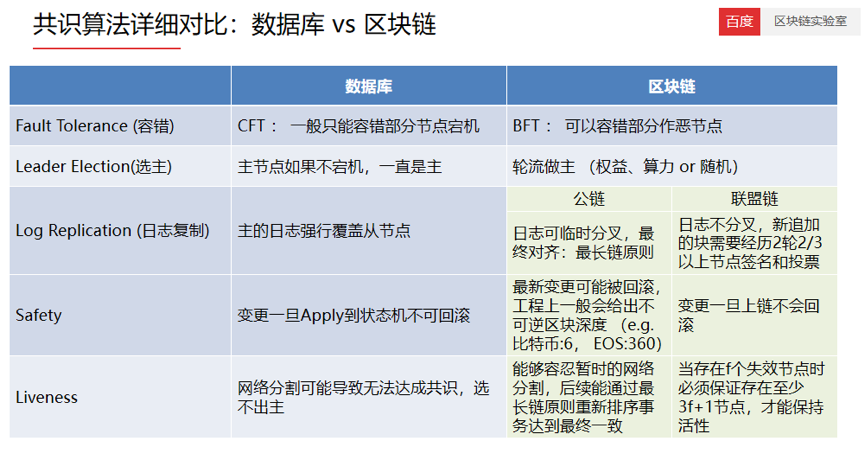Click the red 百度 logo badge
Viewport: 865px width, 454px height.
(739, 22)
